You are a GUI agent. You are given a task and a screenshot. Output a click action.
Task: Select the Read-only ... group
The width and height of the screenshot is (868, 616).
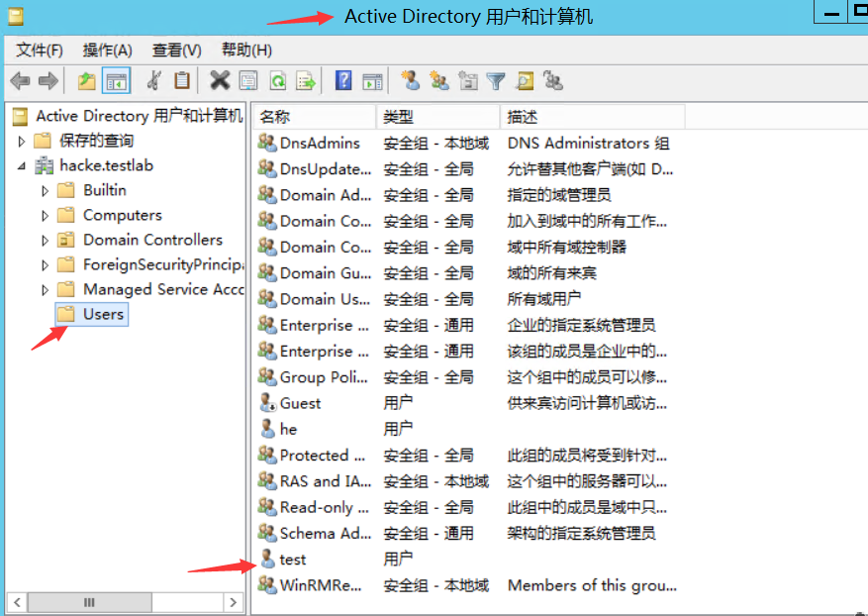click(325, 507)
